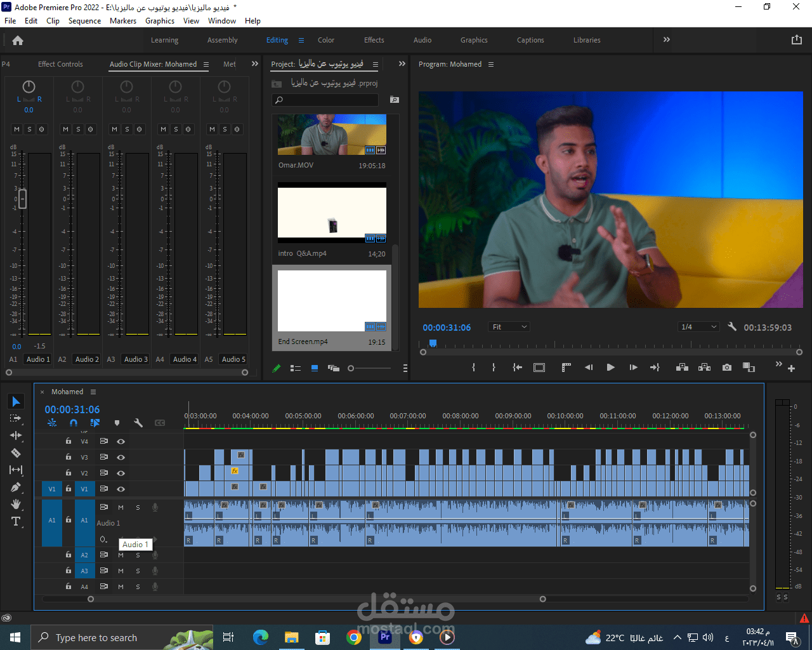Select the Pen tool in toolbar
Screen dimensions: 812x650
pos(16,487)
